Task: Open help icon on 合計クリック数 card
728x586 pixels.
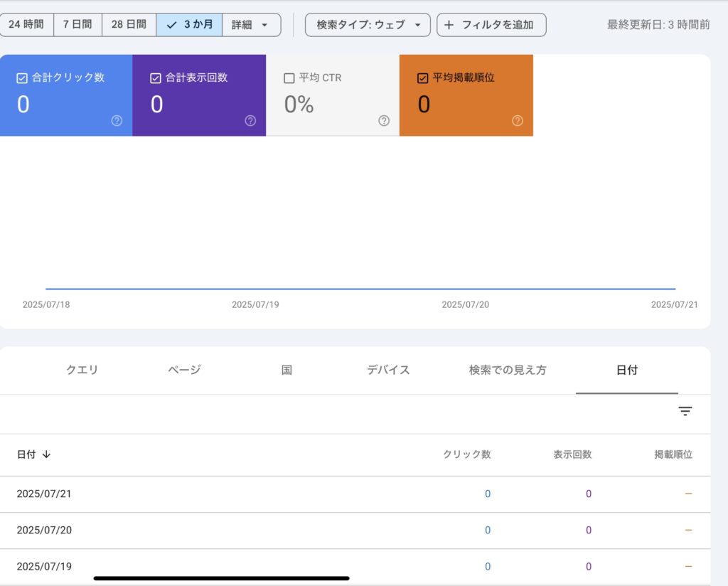Action: coord(117,121)
